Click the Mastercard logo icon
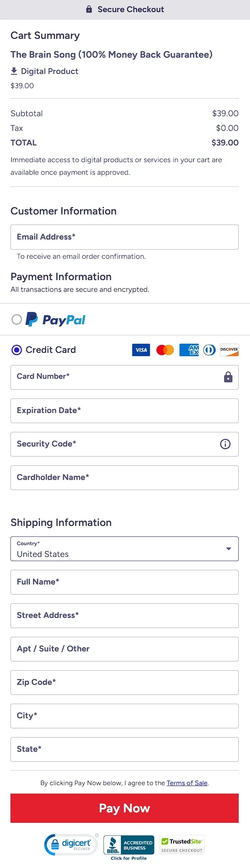250x868 pixels. tap(165, 350)
